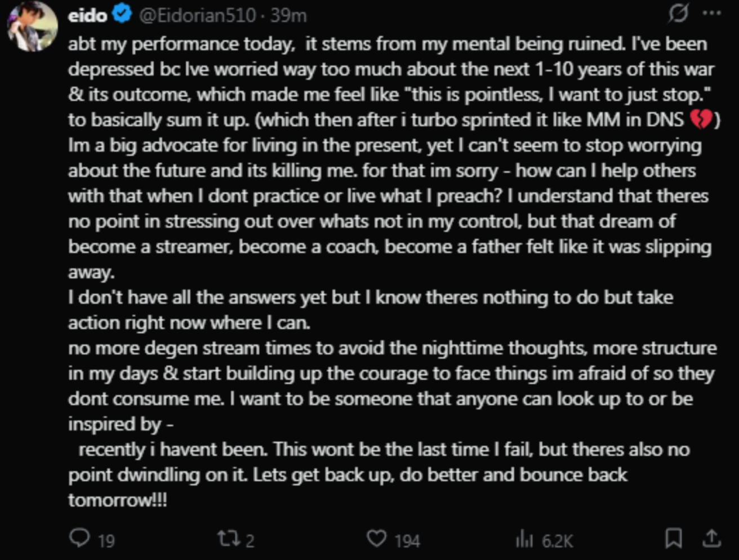Screen dimensions: 739x560
Task: Click the repost arrows icon
Action: [229, 539]
